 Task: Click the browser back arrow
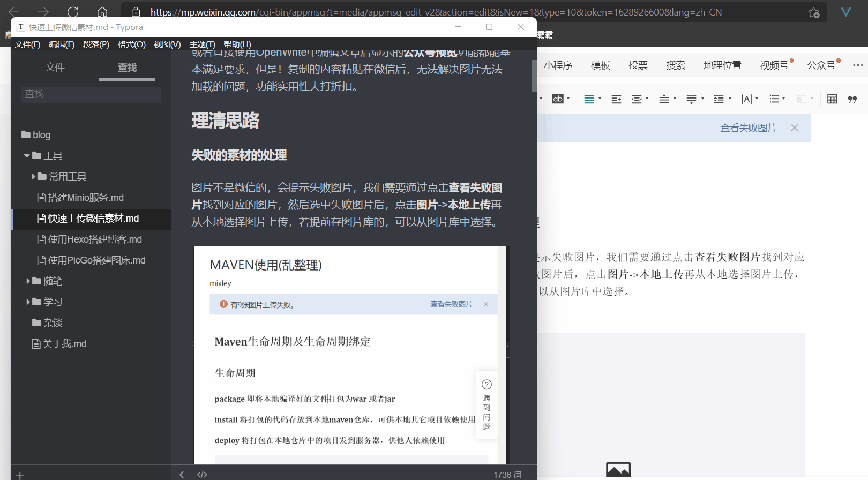click(14, 12)
